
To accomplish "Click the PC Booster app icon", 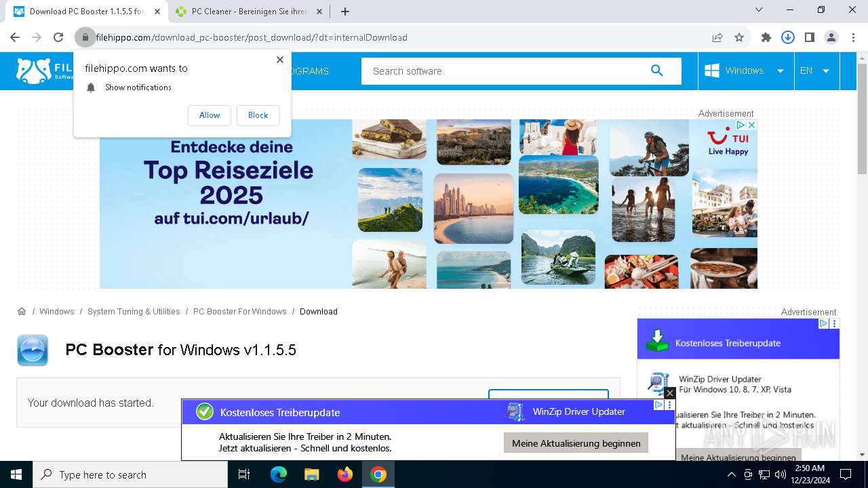I will coord(33,350).
